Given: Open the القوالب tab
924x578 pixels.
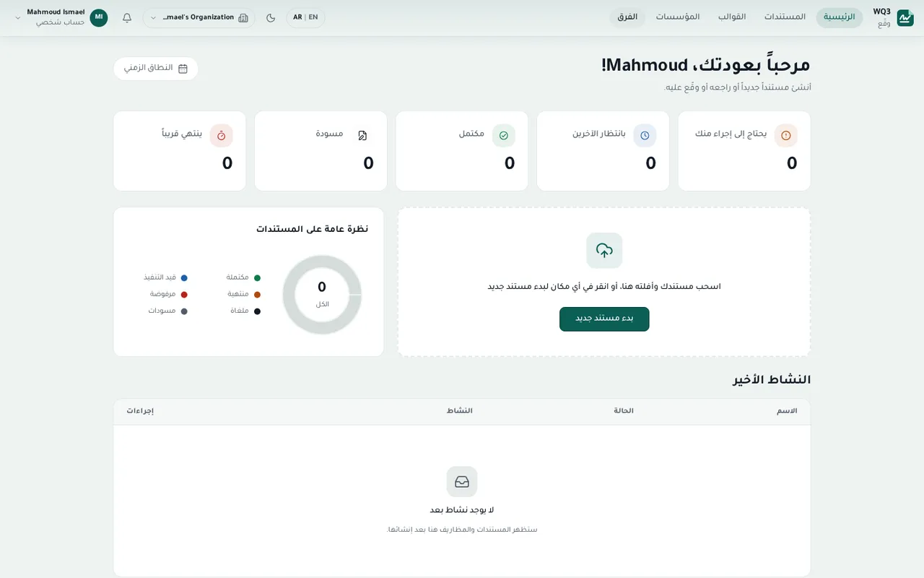Looking at the screenshot, I should point(732,18).
